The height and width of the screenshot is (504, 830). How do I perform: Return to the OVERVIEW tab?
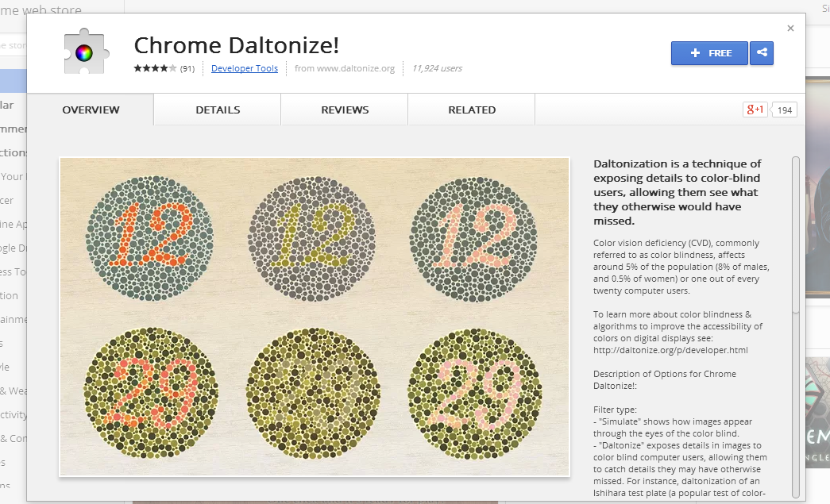91,110
